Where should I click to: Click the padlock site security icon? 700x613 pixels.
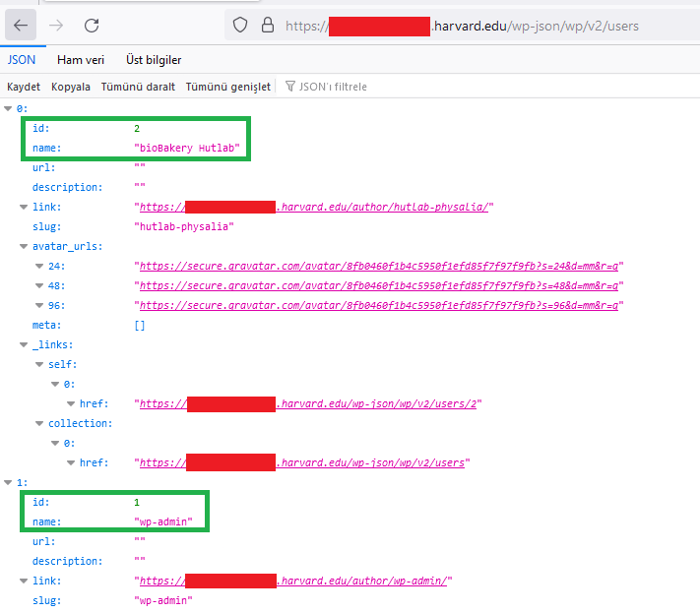click(x=268, y=25)
